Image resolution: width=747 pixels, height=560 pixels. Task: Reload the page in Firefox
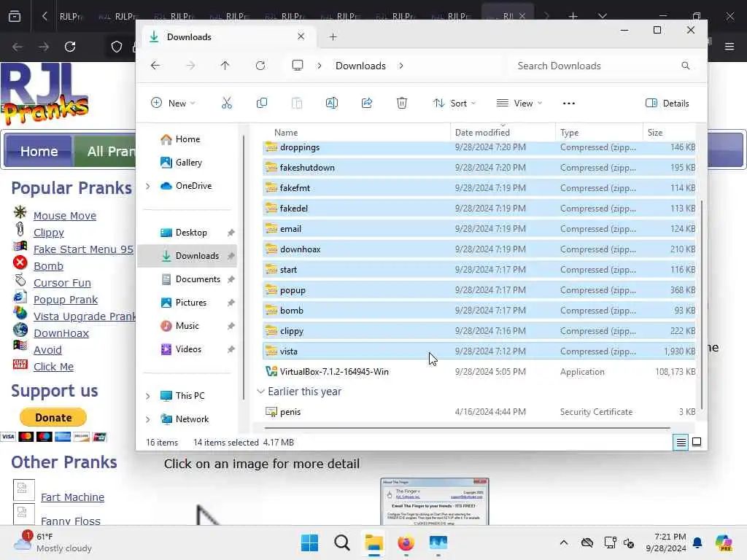pyautogui.click(x=70, y=47)
